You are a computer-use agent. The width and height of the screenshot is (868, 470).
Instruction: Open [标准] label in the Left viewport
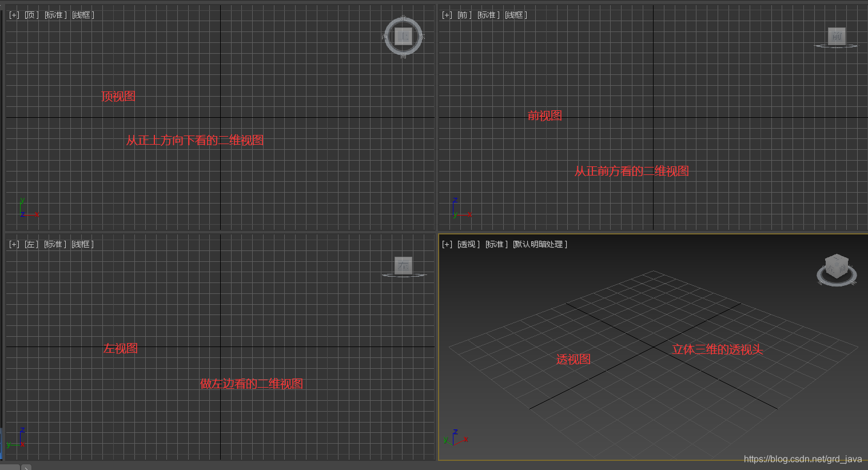click(55, 244)
